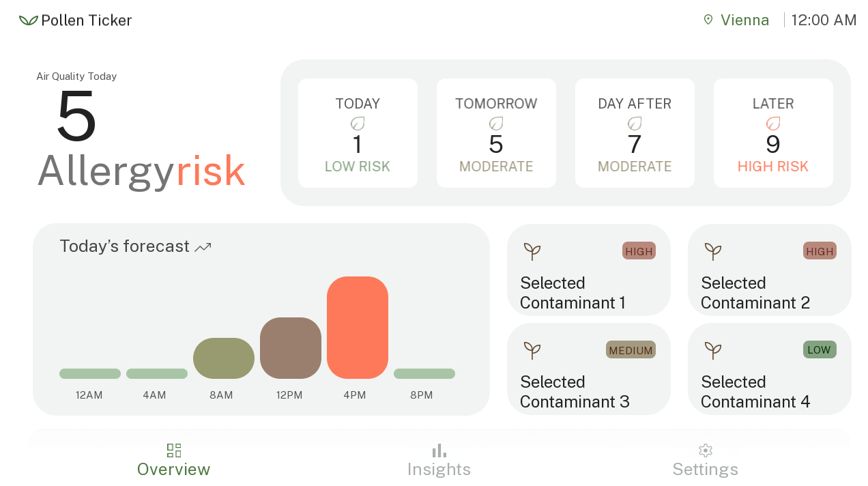
Task: Select the DAY AFTER forecast card
Action: pos(635,133)
